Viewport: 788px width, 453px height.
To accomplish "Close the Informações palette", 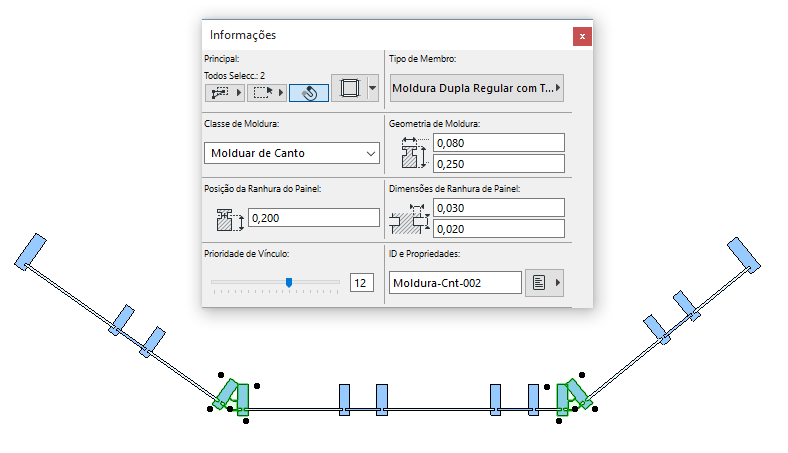I will [x=582, y=36].
